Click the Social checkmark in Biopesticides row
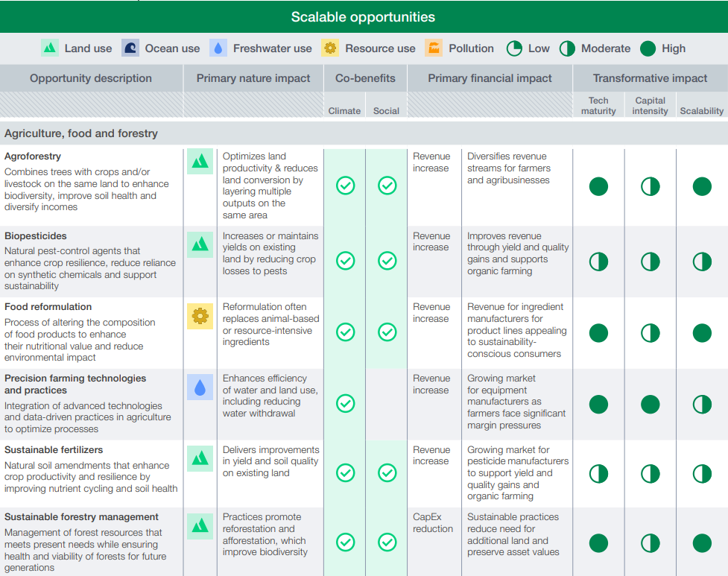The width and height of the screenshot is (728, 576). [387, 261]
